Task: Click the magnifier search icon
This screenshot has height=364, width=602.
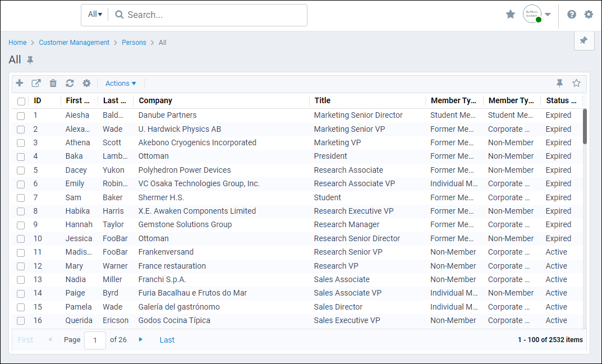Action: pos(120,15)
